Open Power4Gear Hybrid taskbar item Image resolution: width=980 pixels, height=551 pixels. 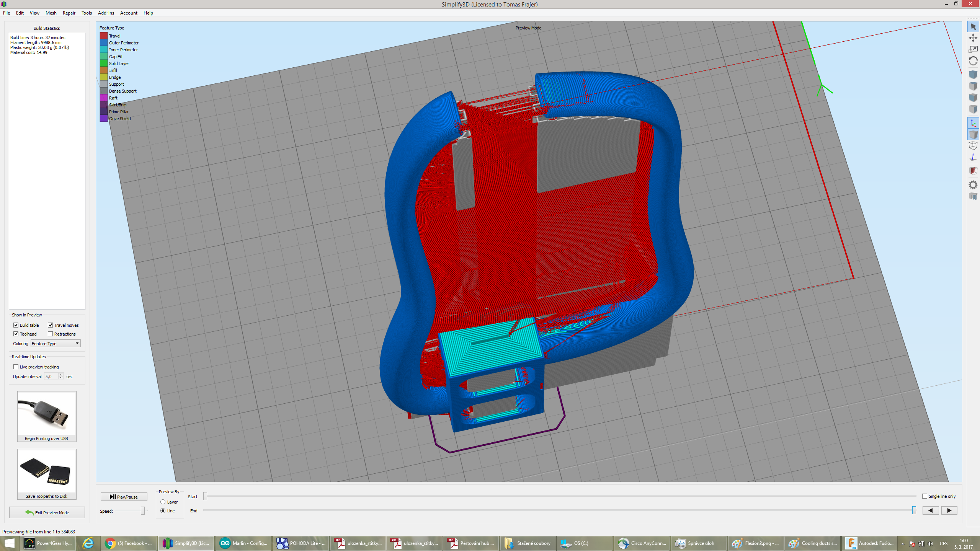(48, 543)
